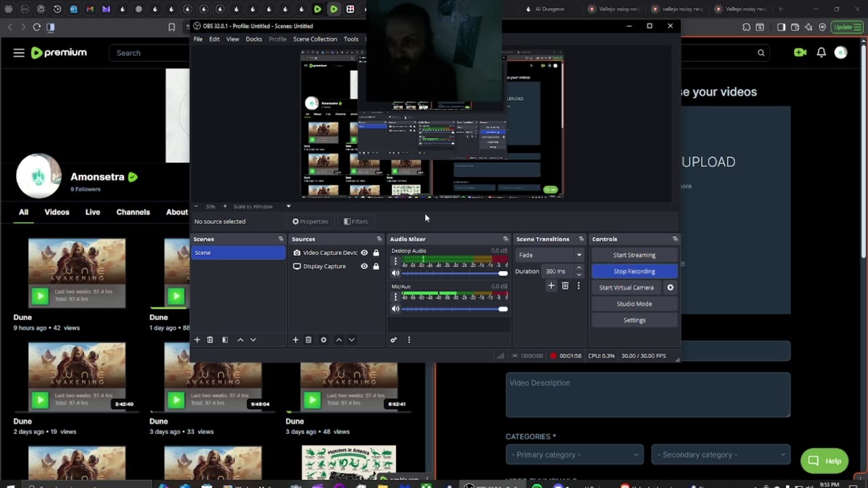Hide the Video Capture Device source
The width and height of the screenshot is (868, 488).
pyautogui.click(x=364, y=253)
